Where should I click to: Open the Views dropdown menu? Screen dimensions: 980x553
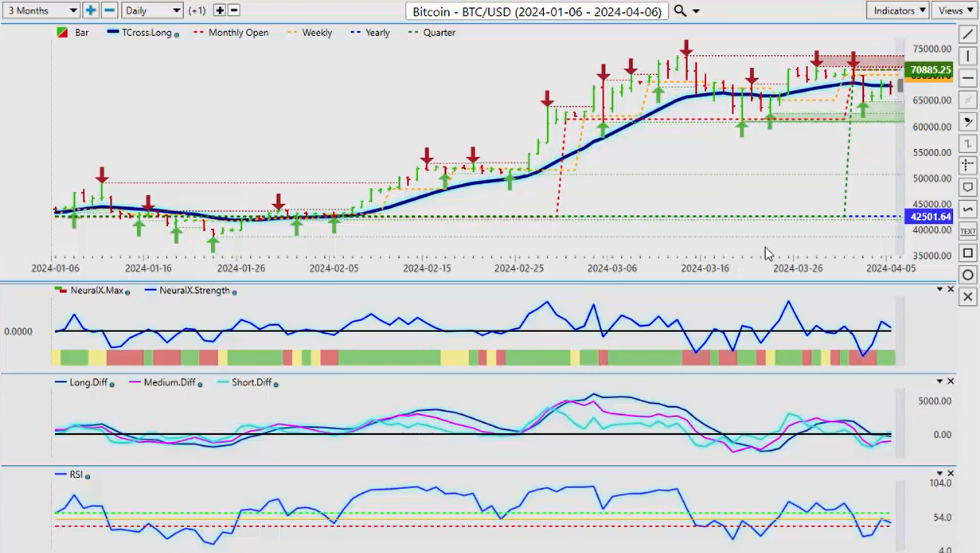[955, 10]
